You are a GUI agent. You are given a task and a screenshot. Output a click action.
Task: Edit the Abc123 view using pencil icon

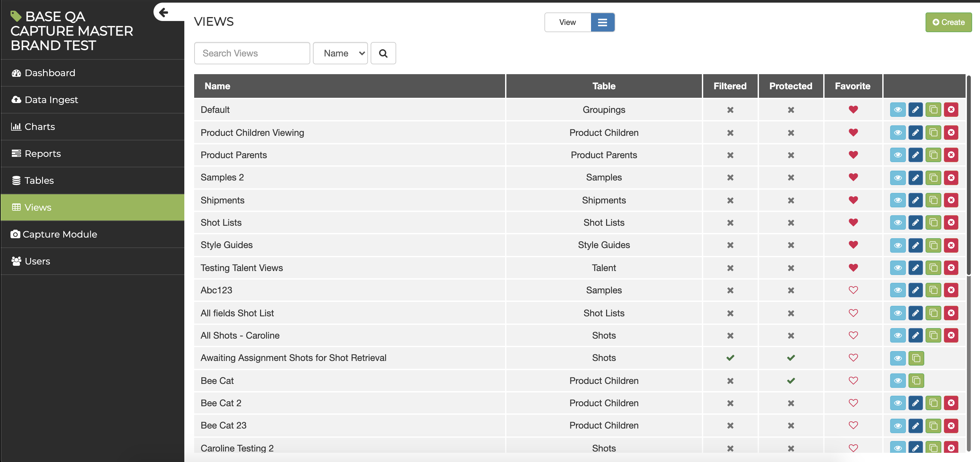click(x=915, y=290)
